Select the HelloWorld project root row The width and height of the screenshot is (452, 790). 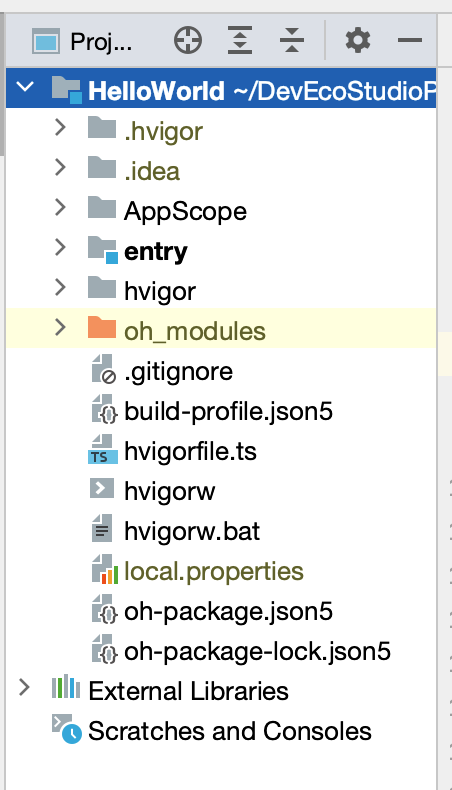tap(221, 88)
